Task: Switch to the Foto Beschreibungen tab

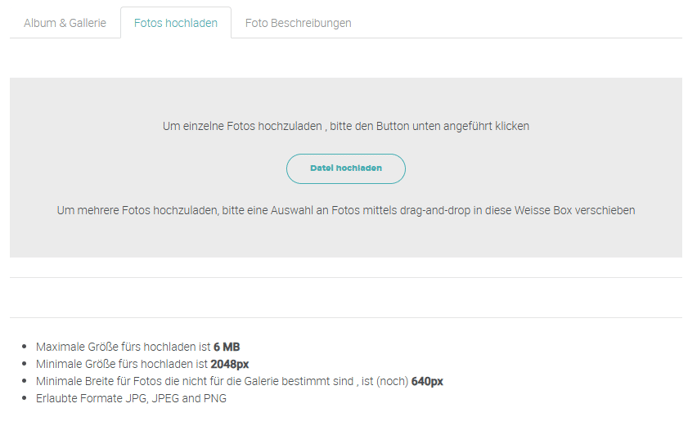Action: pos(298,23)
